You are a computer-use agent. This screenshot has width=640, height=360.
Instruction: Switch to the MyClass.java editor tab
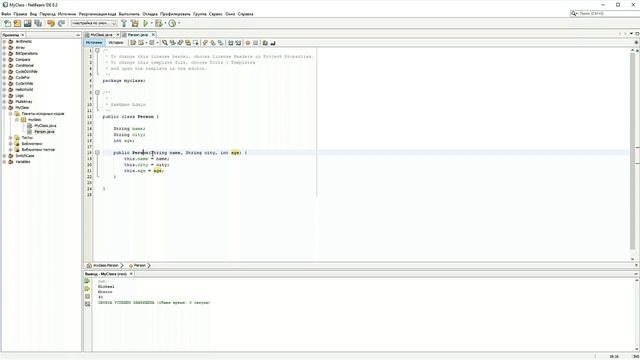(101, 35)
